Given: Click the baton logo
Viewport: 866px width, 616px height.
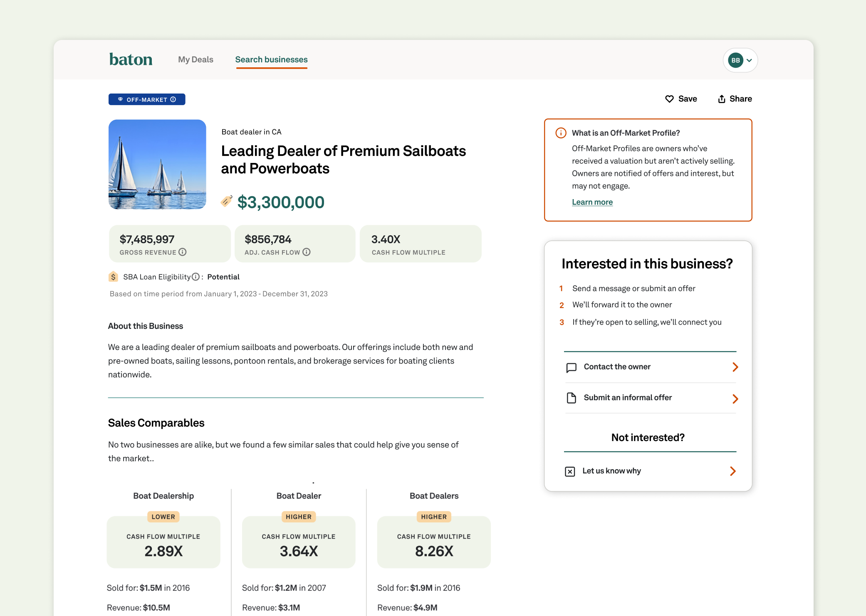Looking at the screenshot, I should 131,59.
